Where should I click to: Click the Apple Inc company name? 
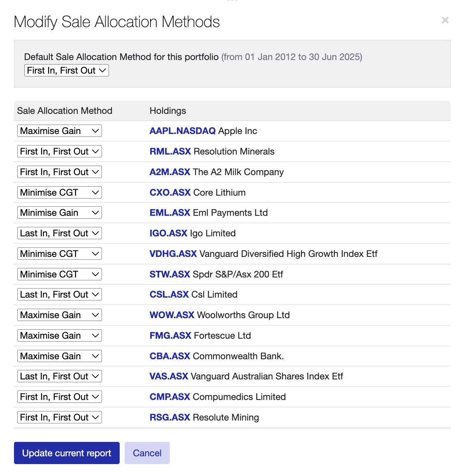click(x=237, y=131)
